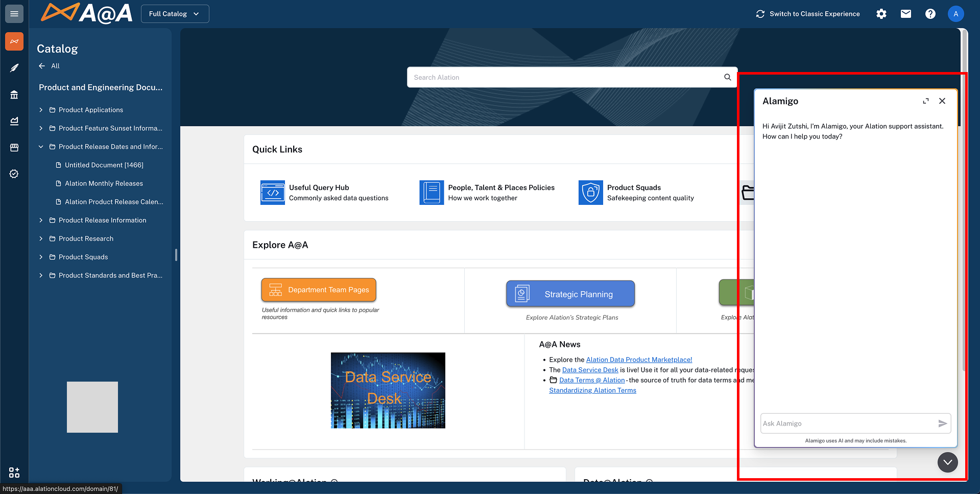The image size is (980, 494).
Task: Open Alation Monthly Releases document
Action: click(x=104, y=183)
